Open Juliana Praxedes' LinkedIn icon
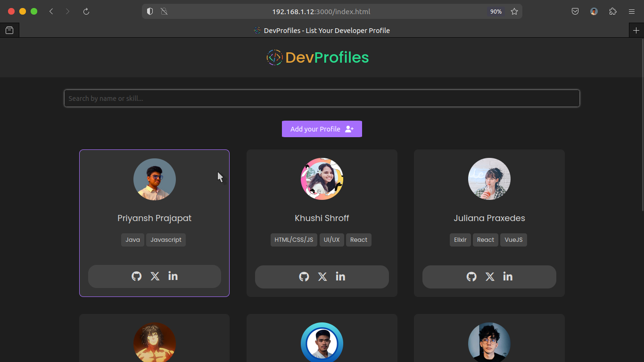 coord(508,277)
